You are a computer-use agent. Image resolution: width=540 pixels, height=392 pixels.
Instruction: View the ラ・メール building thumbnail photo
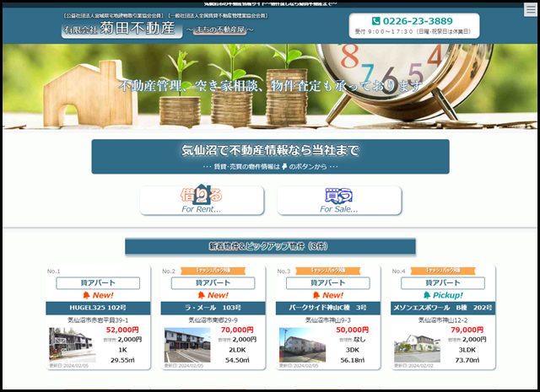(x=187, y=345)
